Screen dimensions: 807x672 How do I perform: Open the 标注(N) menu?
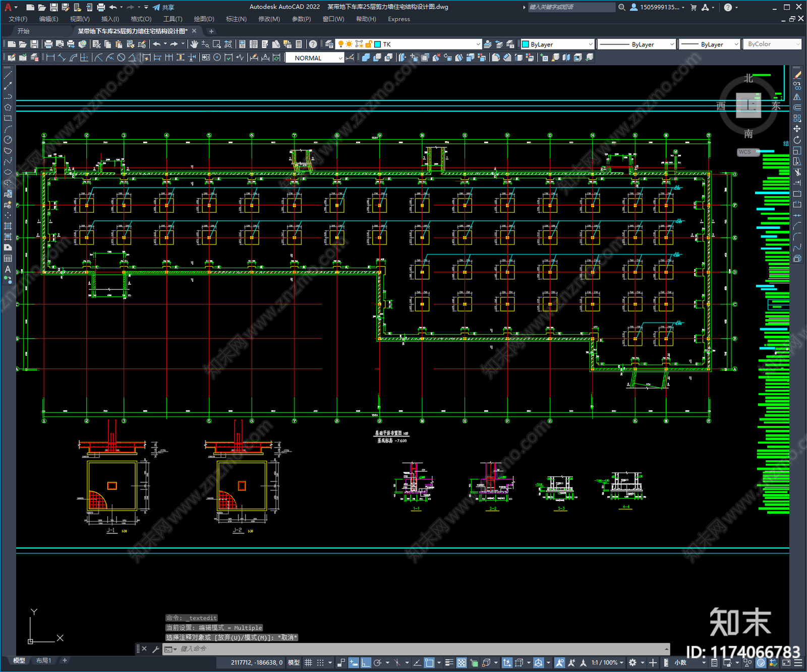pyautogui.click(x=236, y=19)
